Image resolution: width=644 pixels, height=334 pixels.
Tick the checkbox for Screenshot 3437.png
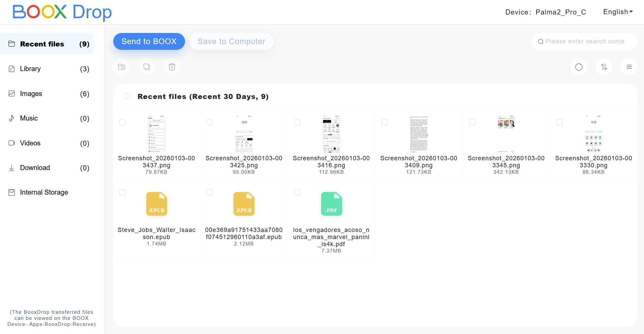tap(122, 122)
